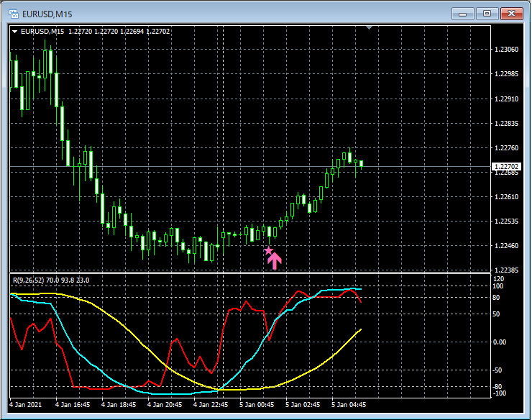Click the 5 Jan 04:45 time axis label
The width and height of the screenshot is (532, 420).
click(348, 405)
